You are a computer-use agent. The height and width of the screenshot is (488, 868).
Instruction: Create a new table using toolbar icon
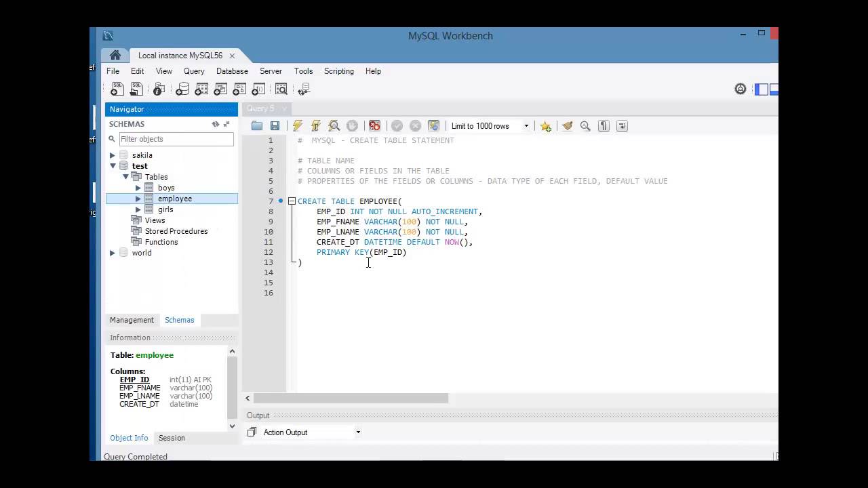point(201,89)
